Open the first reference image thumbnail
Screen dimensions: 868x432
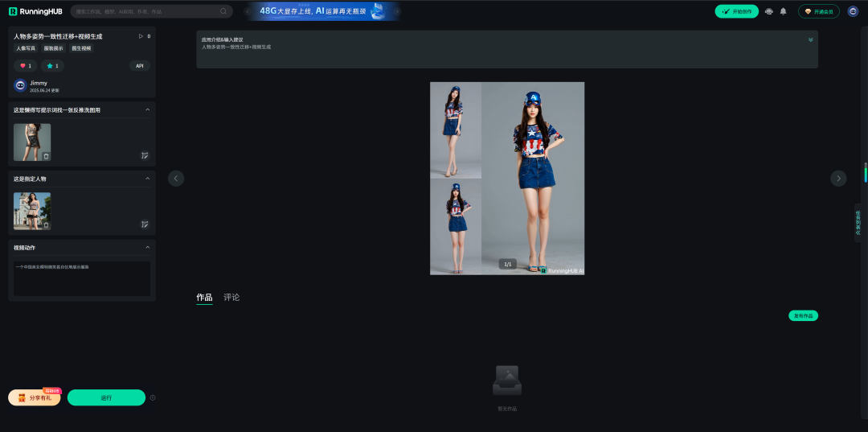click(x=32, y=142)
